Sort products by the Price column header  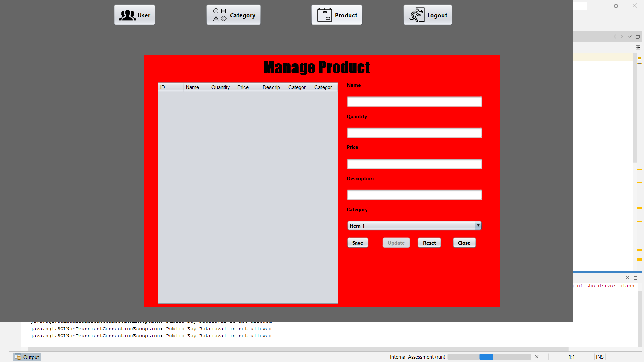[243, 87]
